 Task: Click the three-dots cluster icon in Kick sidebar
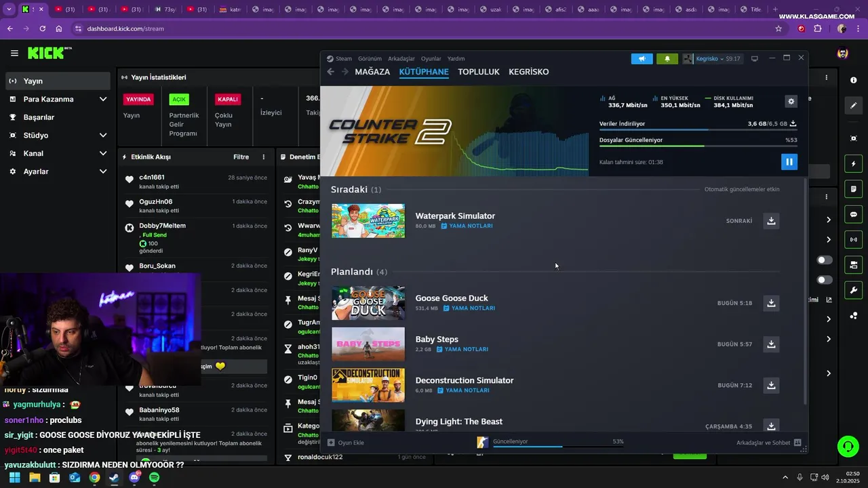point(853,315)
